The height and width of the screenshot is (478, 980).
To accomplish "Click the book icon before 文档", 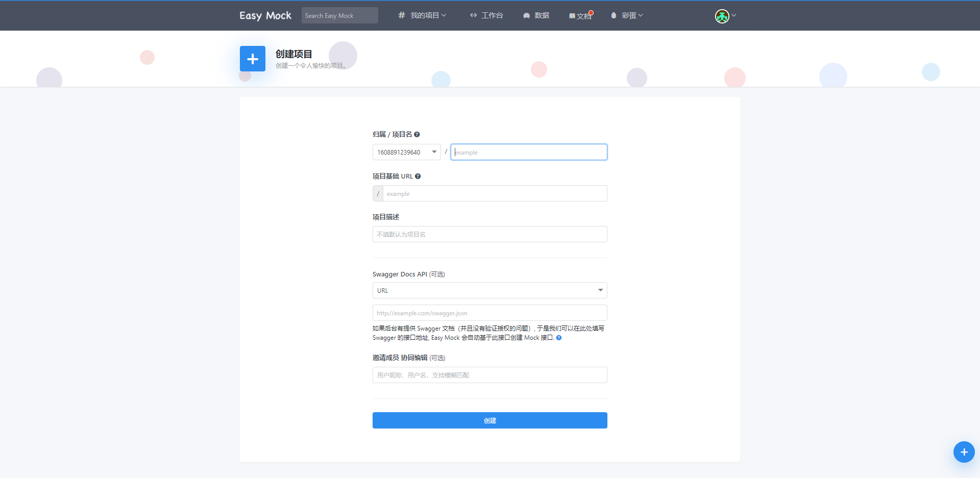I will pyautogui.click(x=572, y=16).
